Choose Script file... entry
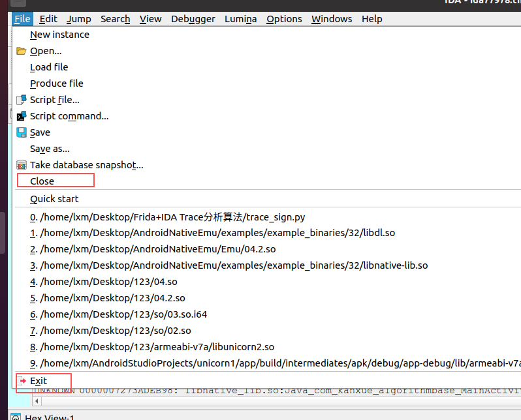521x420 pixels. (268, 100)
